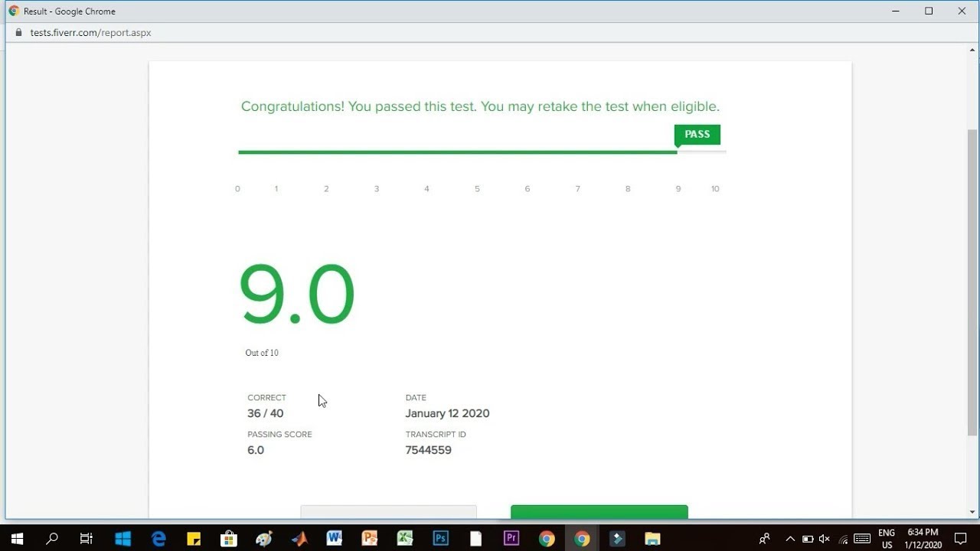Viewport: 980px width, 551px height.
Task: Click the Chrome icon in title bar
Action: pos(14,11)
